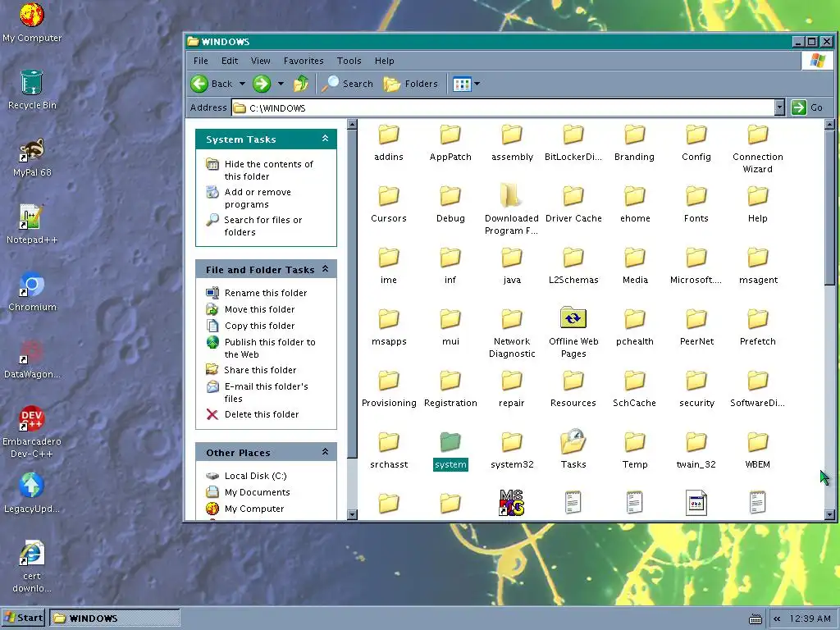Open the Search pane from toolbar
This screenshot has width=840, height=630.
click(348, 84)
